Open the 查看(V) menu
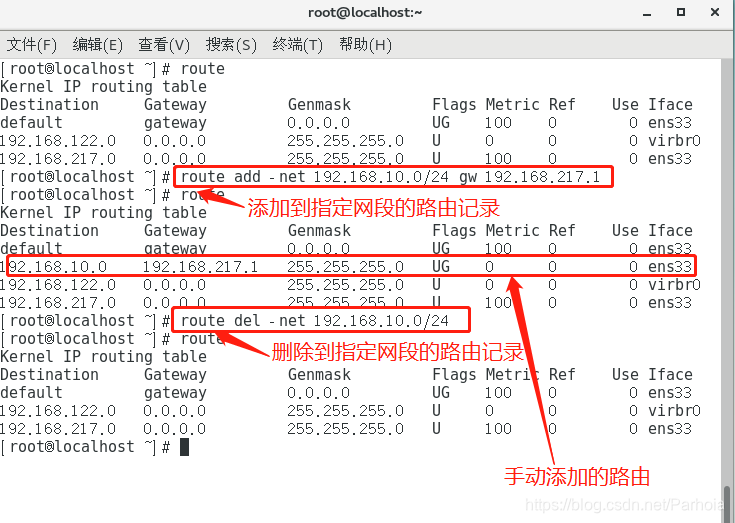The height and width of the screenshot is (523, 735). click(164, 45)
